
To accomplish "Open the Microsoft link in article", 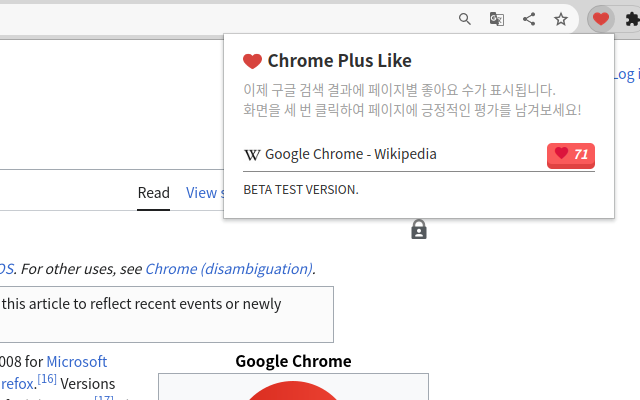I will 77,362.
